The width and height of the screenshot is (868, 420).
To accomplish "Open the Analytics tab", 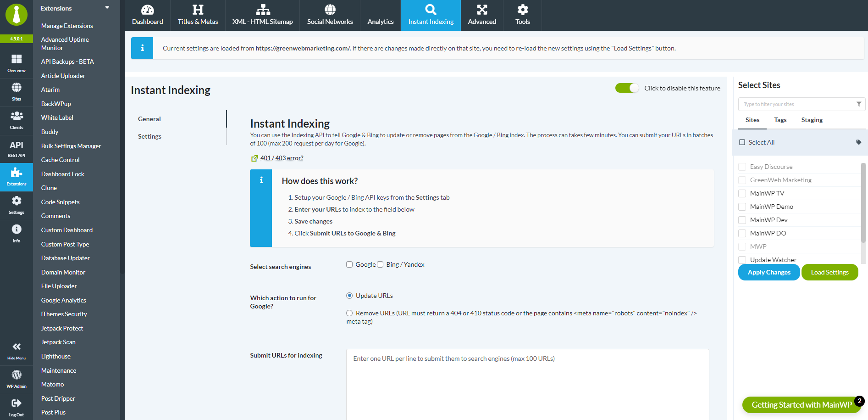I will (381, 15).
